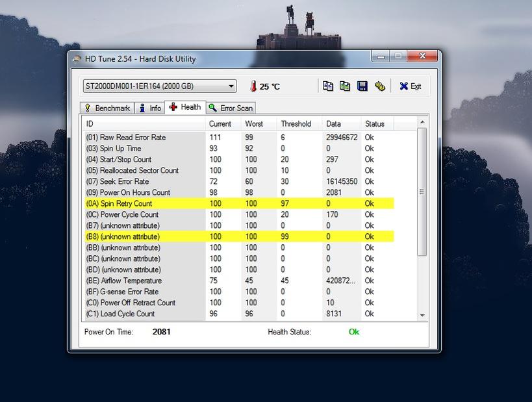Switch to the Benchmark tab
532x402 pixels.
[x=107, y=108]
